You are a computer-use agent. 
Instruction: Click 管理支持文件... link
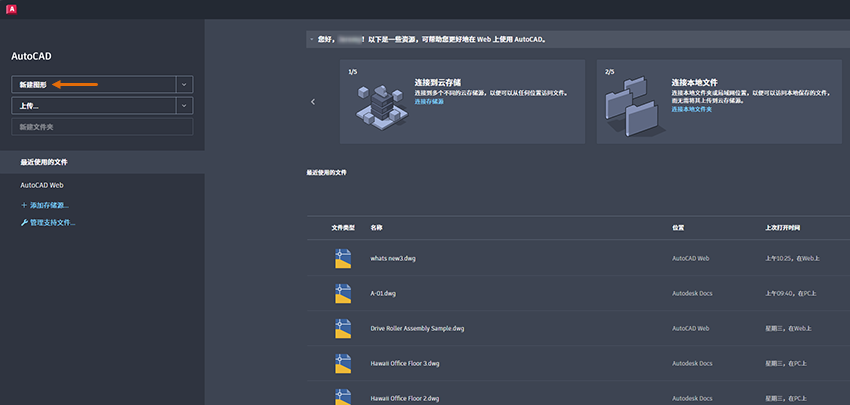point(48,223)
